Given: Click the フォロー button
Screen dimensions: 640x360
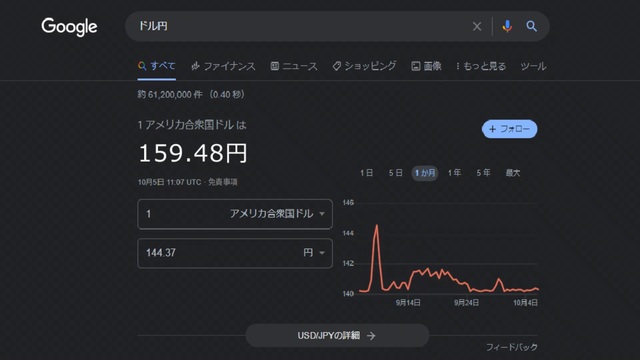Looking at the screenshot, I should (x=509, y=129).
